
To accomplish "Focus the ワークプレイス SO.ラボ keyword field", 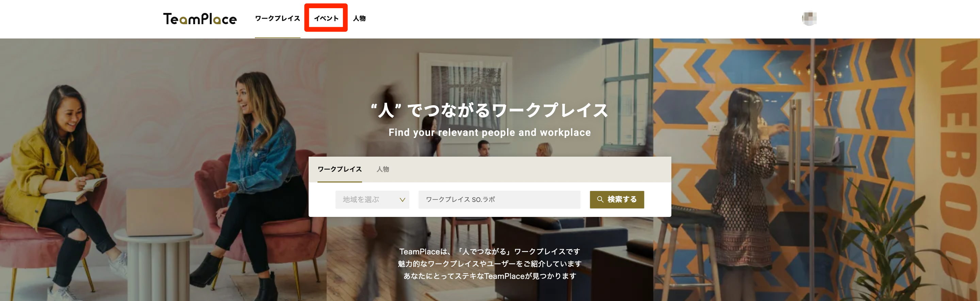I will coord(499,200).
